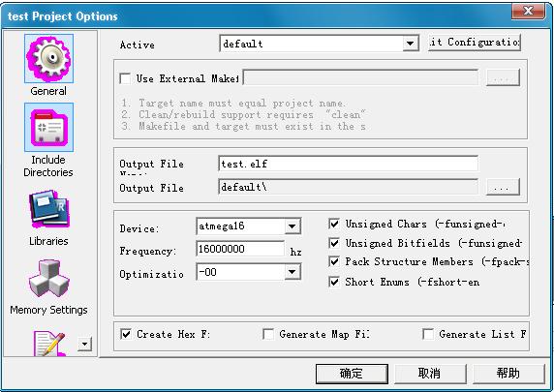Viewport: 554px width, 392px height.
Task: Select the Include Directories folder icon
Action: tap(49, 127)
